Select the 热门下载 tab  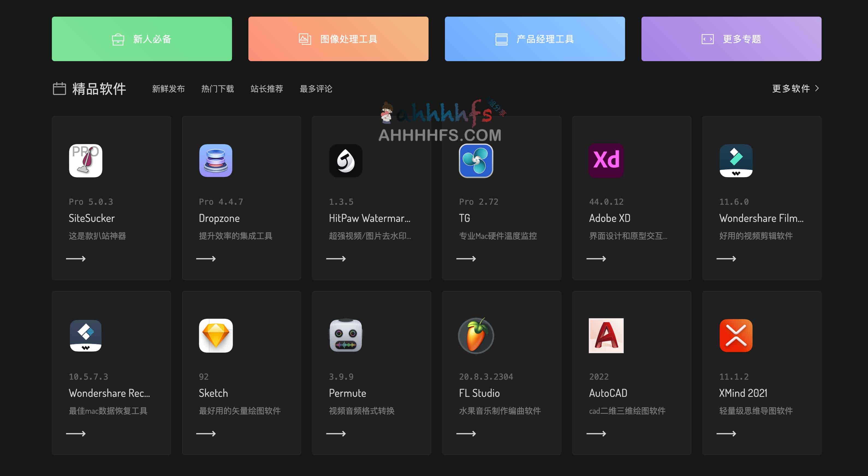point(217,89)
